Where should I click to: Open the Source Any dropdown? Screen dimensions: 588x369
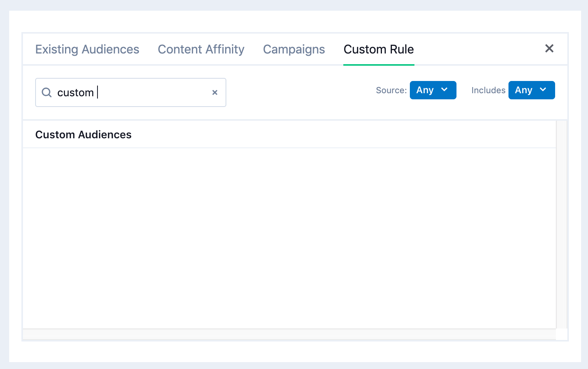[433, 90]
